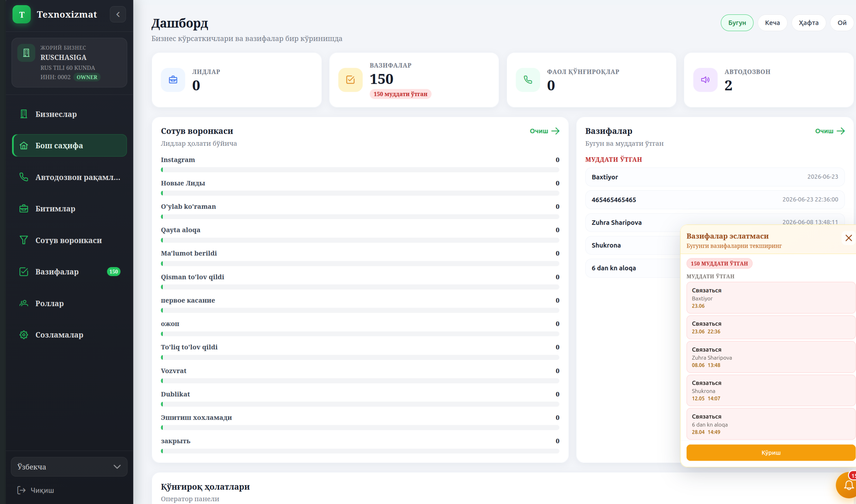Click the home icon next to Бош саҳифа
The image size is (856, 504).
pos(24,145)
